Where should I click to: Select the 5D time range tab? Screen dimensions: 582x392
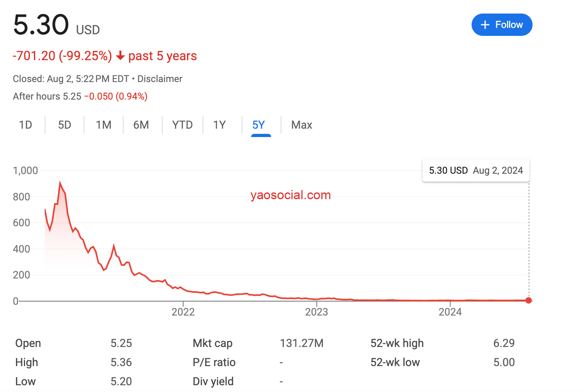pos(65,125)
